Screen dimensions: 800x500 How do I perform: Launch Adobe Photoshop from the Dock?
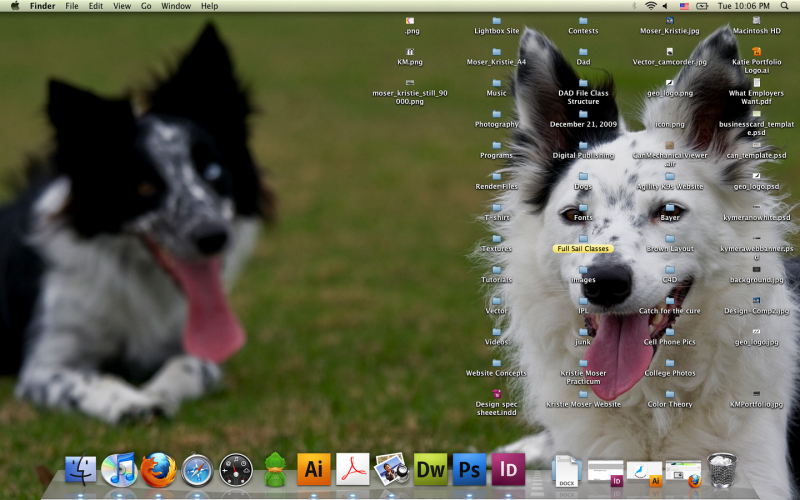469,468
